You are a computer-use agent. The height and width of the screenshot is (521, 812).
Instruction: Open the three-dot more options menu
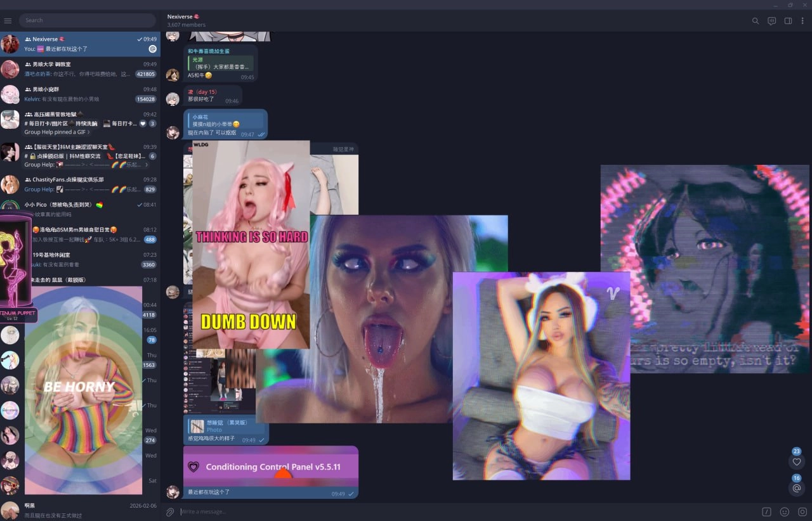point(802,21)
